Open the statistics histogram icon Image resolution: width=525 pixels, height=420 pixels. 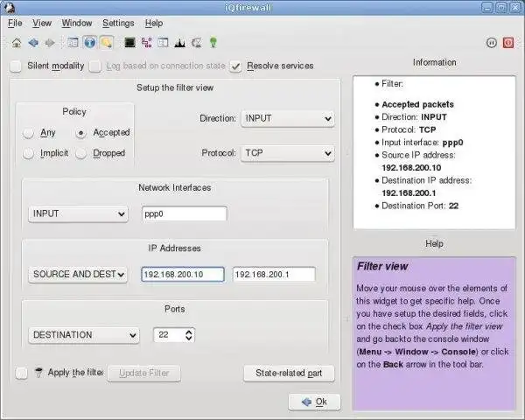(x=179, y=43)
